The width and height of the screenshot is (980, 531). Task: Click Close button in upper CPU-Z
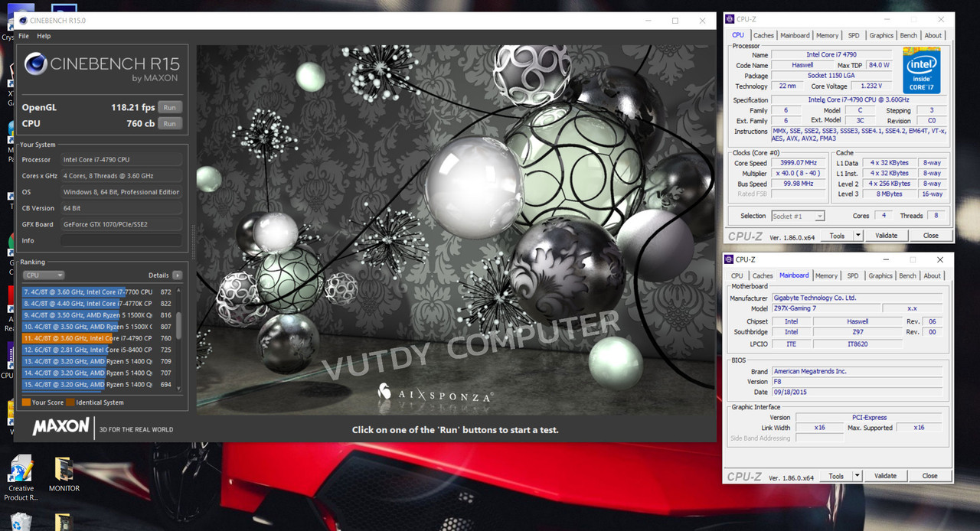coord(930,236)
